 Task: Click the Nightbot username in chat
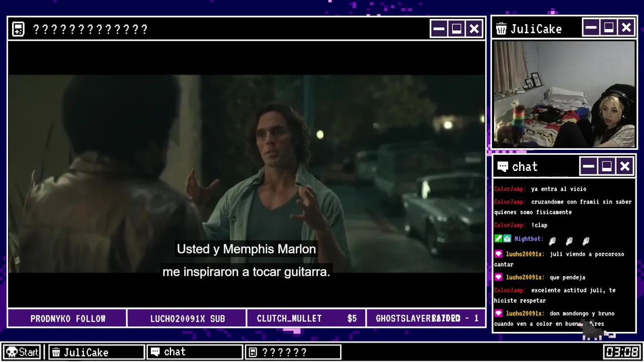point(529,239)
